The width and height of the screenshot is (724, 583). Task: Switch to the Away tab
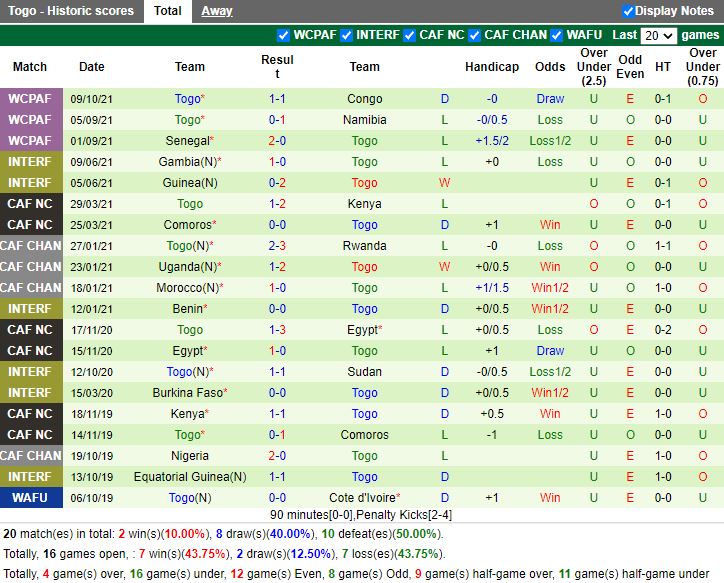coord(217,11)
